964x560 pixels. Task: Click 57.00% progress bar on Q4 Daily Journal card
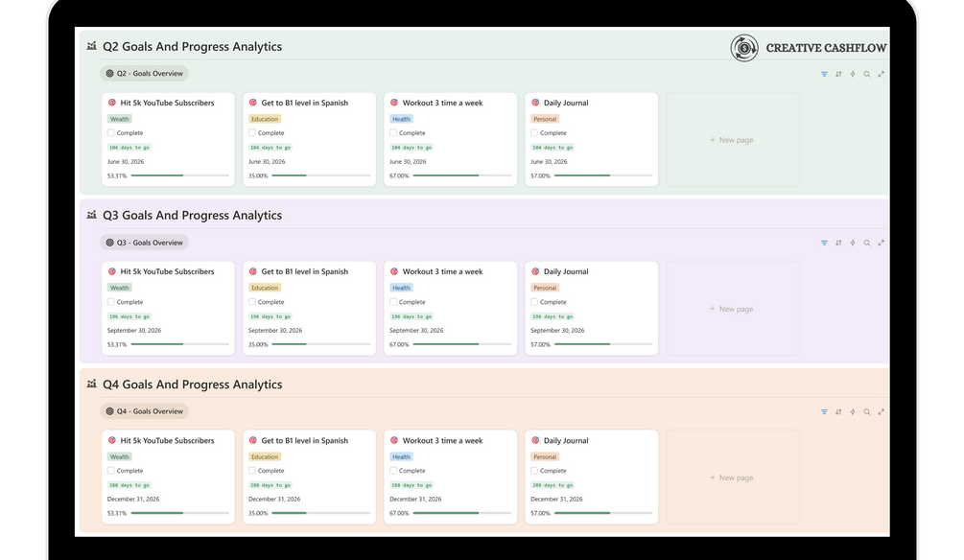point(603,513)
